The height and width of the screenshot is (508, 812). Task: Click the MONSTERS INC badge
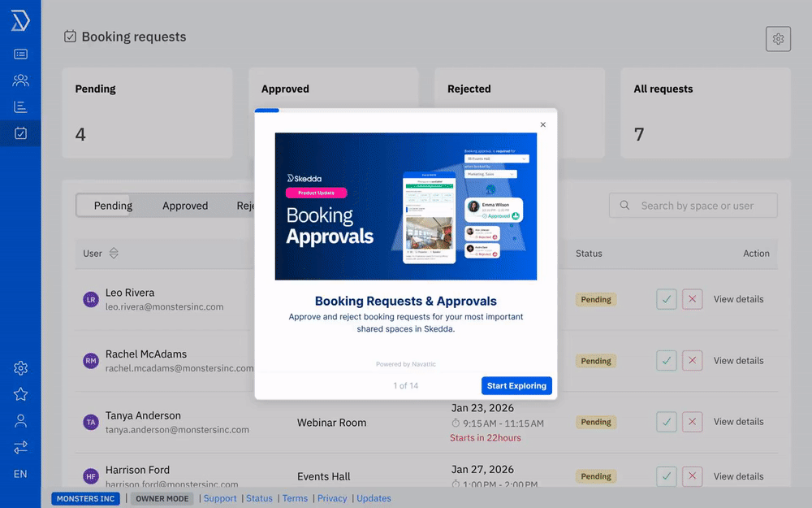[85, 499]
